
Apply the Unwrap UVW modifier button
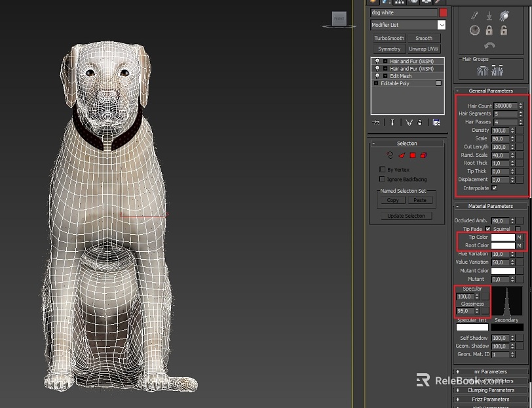(424, 49)
